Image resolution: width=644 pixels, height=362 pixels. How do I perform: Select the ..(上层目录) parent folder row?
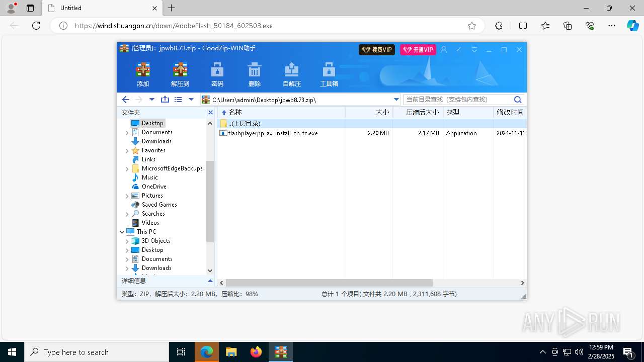point(372,123)
